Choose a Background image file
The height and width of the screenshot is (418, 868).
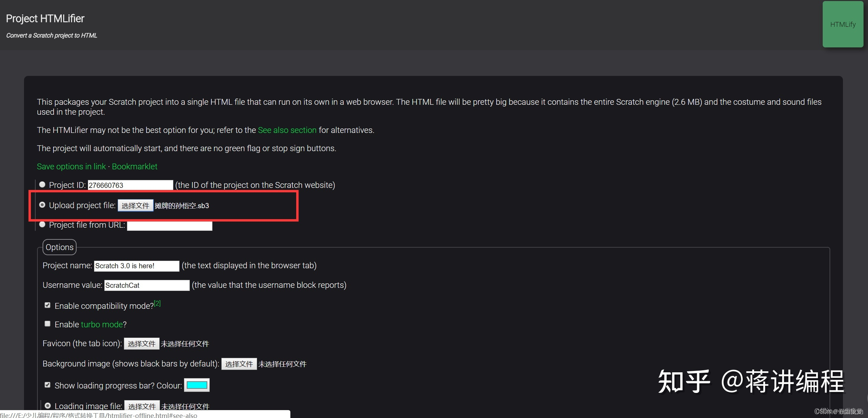click(x=239, y=364)
